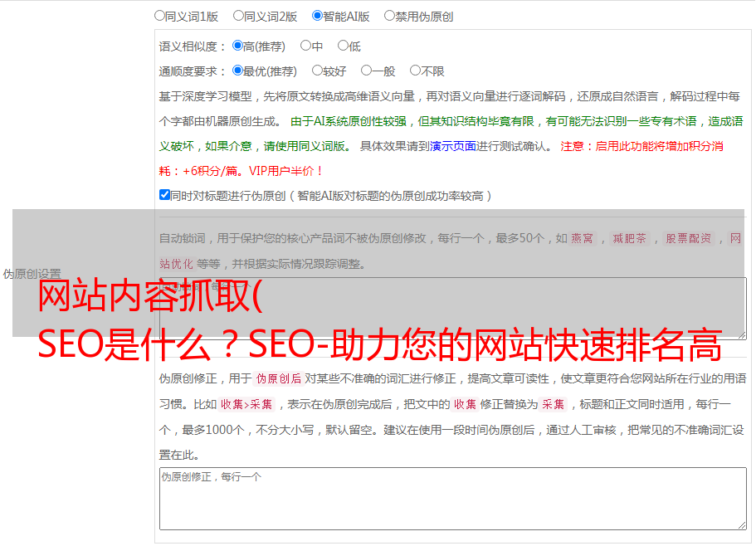Set 通顺度要求 to 较好

coord(317,71)
